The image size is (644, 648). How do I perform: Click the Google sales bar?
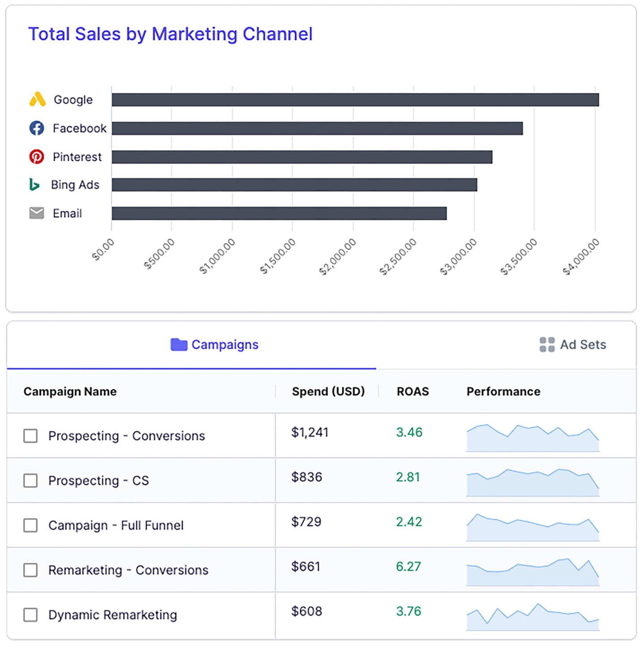pos(355,99)
